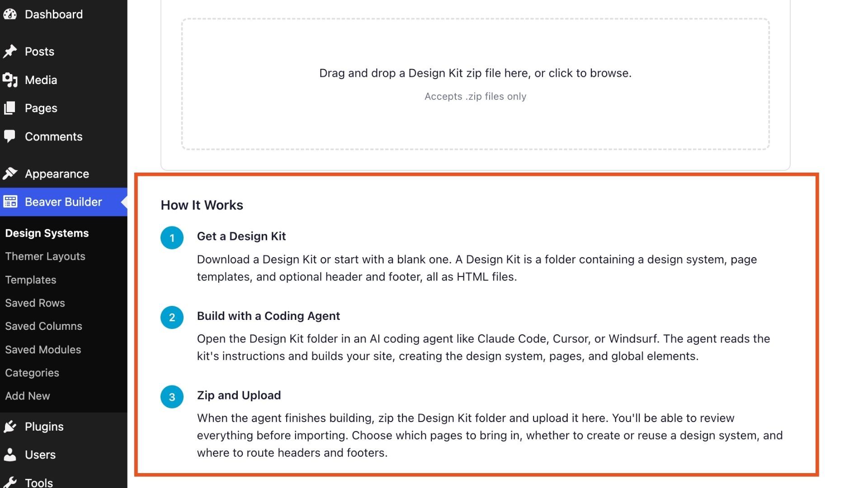The height and width of the screenshot is (488, 868).
Task: Click the Pages stacked sheets icon
Action: [9, 108]
